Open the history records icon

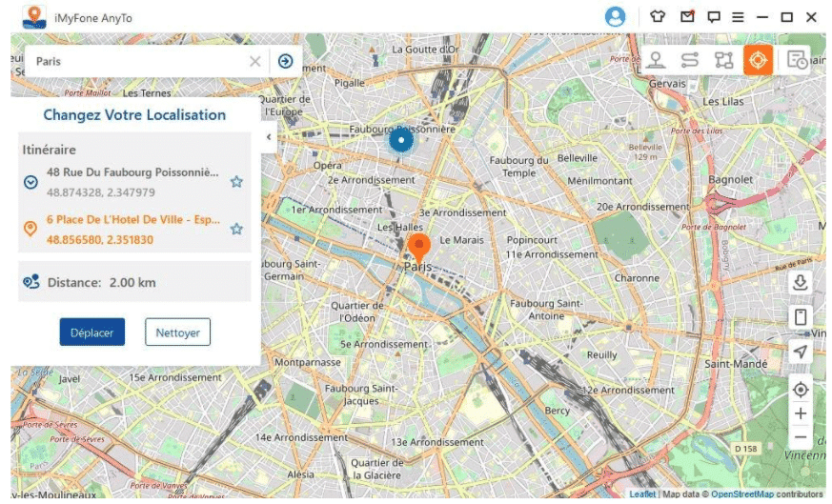797,60
